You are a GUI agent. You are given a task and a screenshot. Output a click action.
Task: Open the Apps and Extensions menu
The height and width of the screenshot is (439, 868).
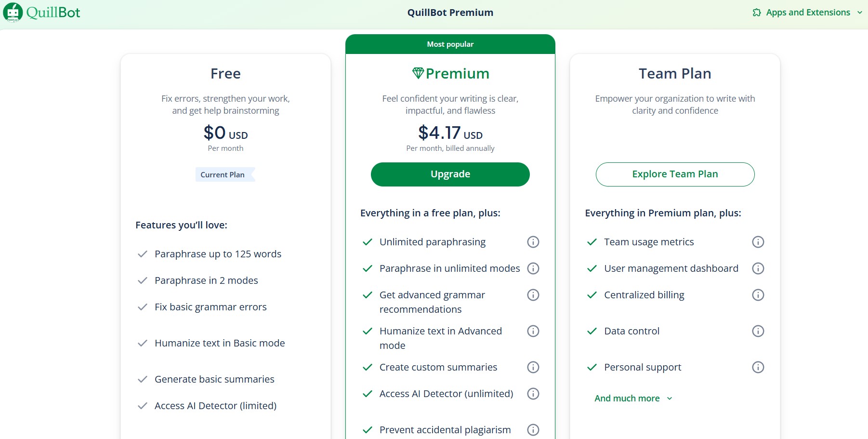808,13
